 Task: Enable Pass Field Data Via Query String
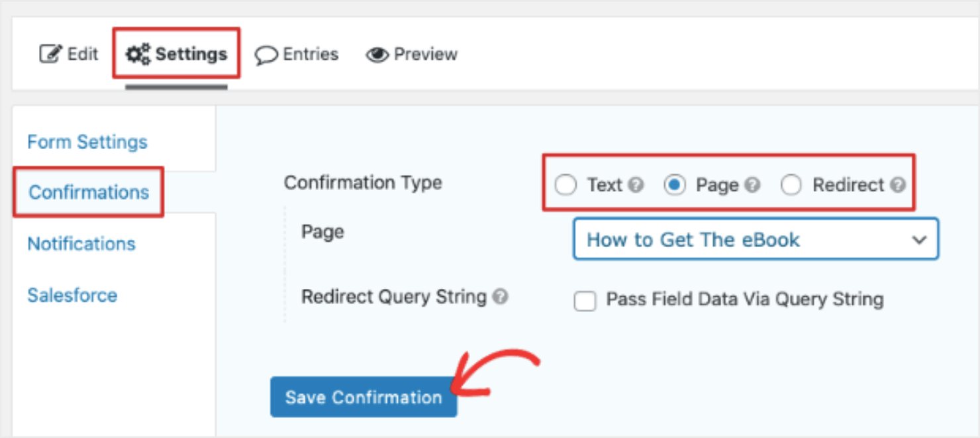pyautogui.click(x=585, y=301)
